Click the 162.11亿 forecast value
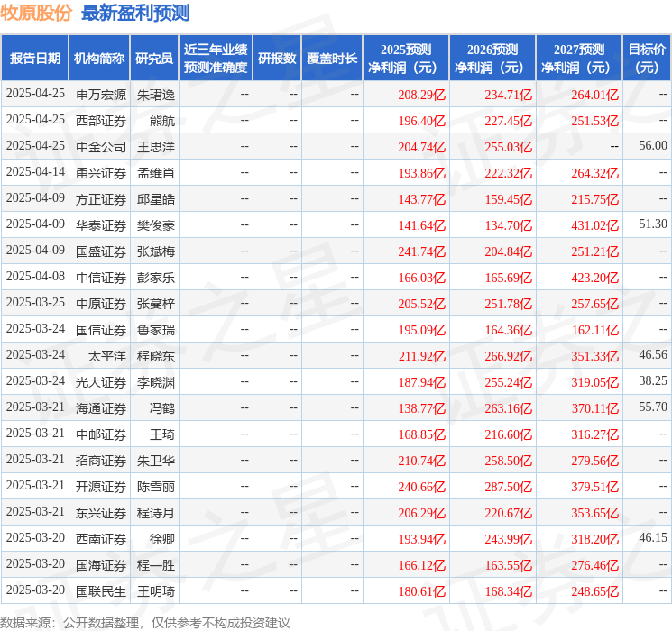The width and height of the screenshot is (672, 631). point(594,330)
